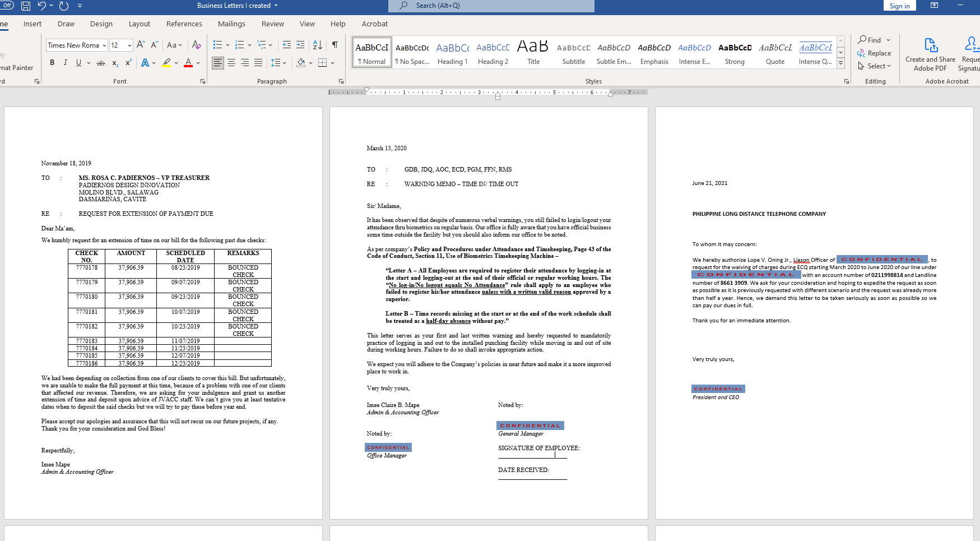The width and height of the screenshot is (980, 541).
Task: Clear all formatting from selection
Action: [196, 45]
